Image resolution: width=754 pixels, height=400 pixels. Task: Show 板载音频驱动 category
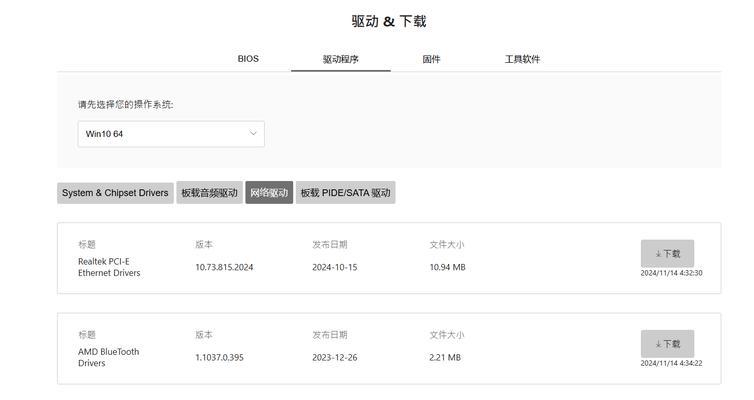[x=209, y=193]
